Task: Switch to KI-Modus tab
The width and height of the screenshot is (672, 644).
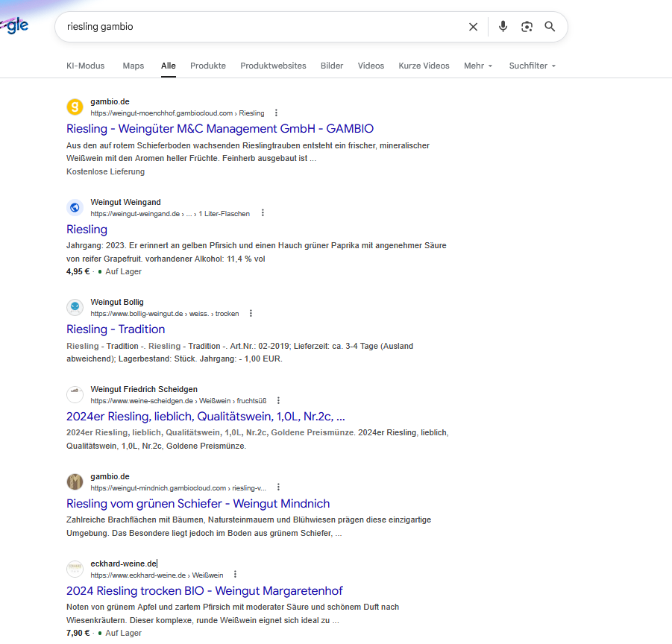Action: 85,66
